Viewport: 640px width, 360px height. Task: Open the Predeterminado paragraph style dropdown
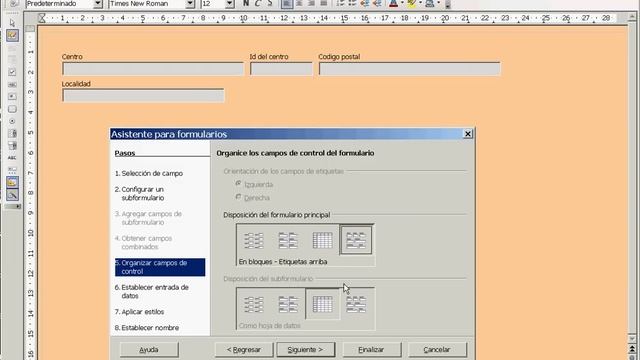[98, 4]
